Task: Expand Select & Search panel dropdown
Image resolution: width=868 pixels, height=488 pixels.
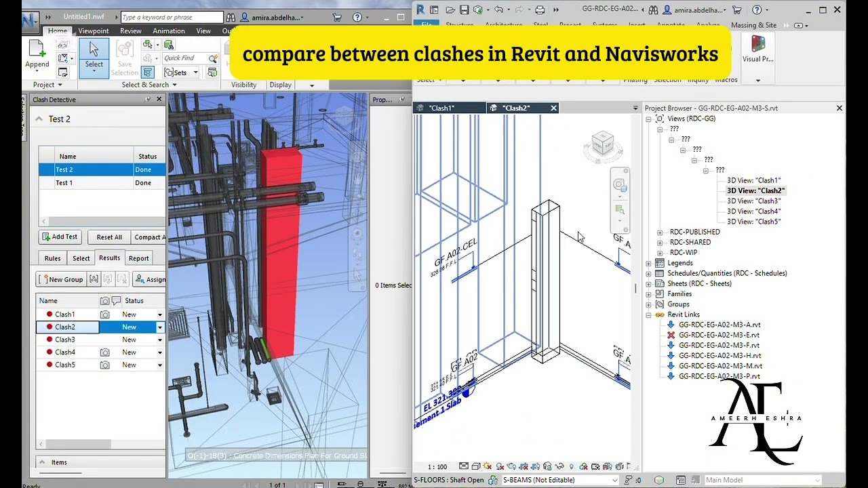Action: [174, 85]
